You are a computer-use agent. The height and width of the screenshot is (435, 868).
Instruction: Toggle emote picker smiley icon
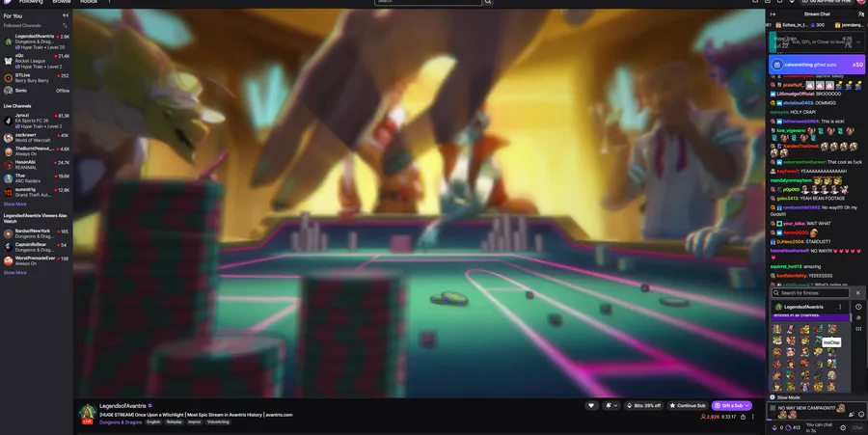pyautogui.click(x=861, y=414)
